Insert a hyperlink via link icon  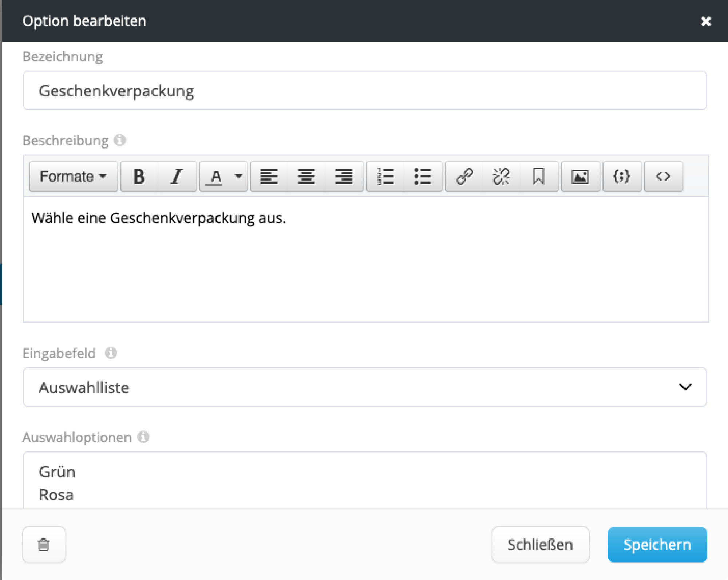(x=464, y=177)
